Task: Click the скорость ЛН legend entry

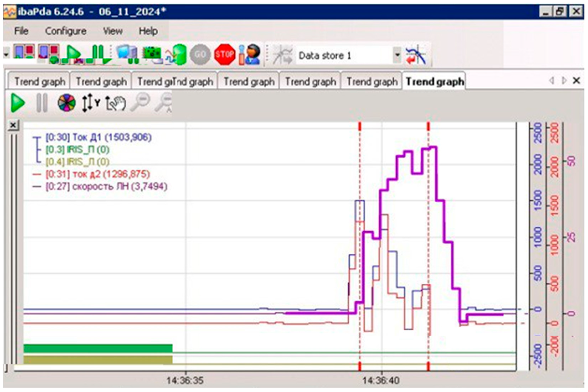Action: pyautogui.click(x=106, y=187)
